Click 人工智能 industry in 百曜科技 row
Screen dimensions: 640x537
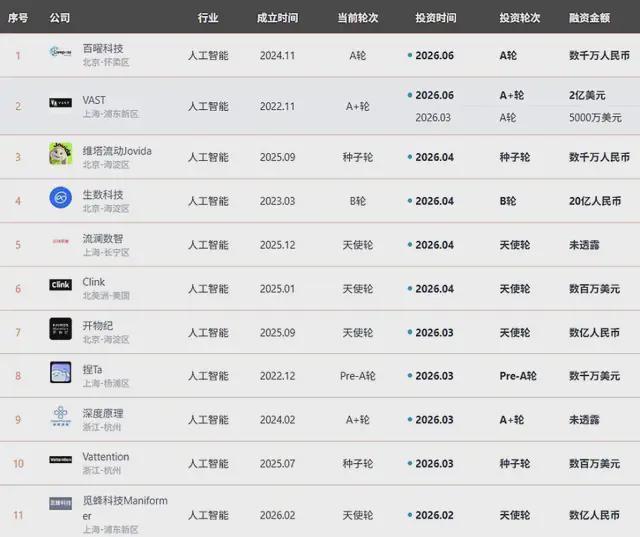[x=208, y=55]
